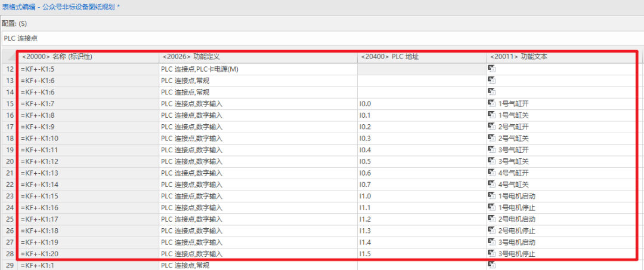This screenshot has width=644, height=270.
Task: Click the icon beside 4号气缸关
Action: tap(491, 184)
